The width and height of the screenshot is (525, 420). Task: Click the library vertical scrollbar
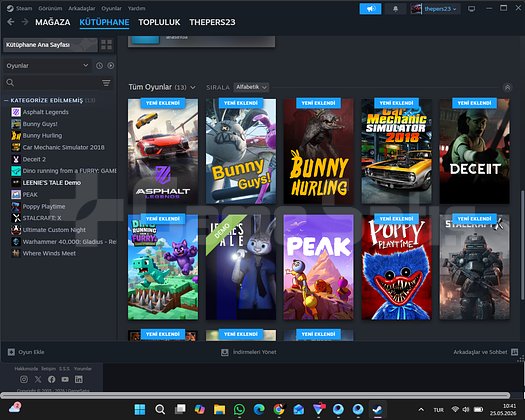(x=521, y=245)
